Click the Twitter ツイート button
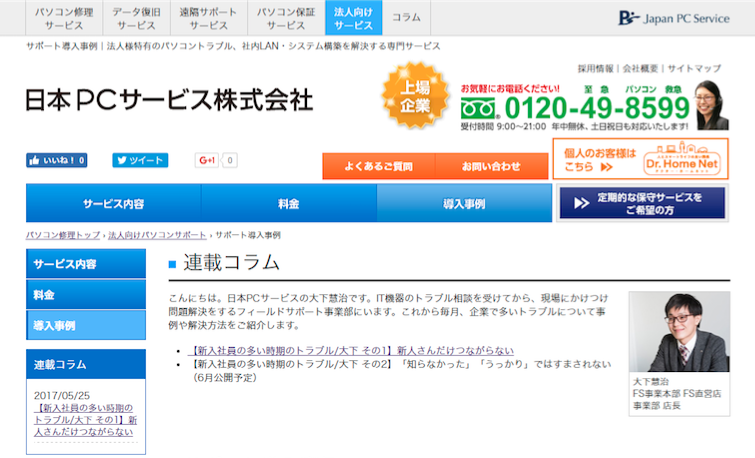This screenshot has width=755, height=458. coord(140,160)
